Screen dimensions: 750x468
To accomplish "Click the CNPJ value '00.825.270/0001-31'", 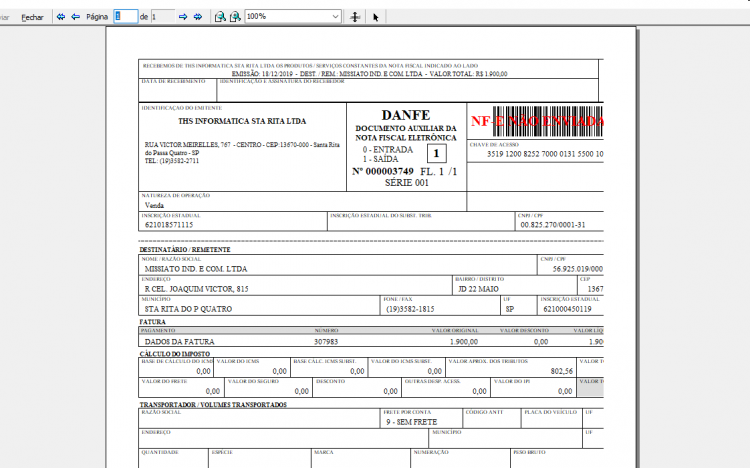I will (x=552, y=225).
